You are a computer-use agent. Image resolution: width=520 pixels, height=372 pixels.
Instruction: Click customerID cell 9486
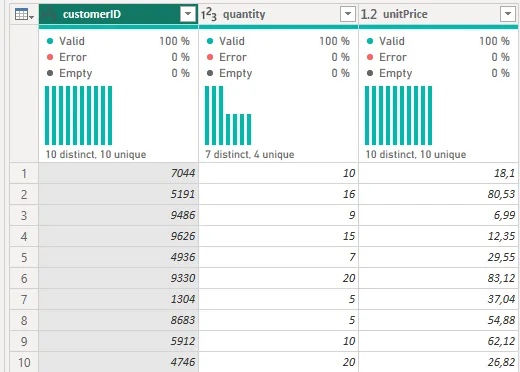click(118, 215)
